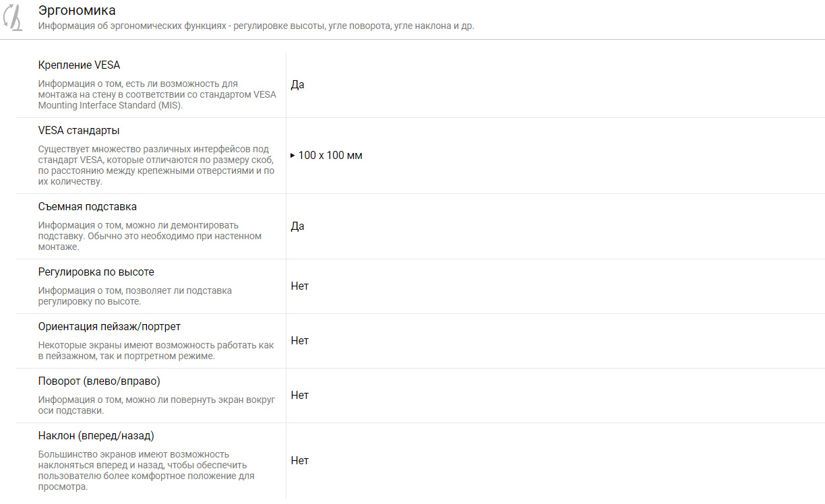Click the Съемная подставка label
Viewport: 825px width, 504px height.
coord(88,207)
